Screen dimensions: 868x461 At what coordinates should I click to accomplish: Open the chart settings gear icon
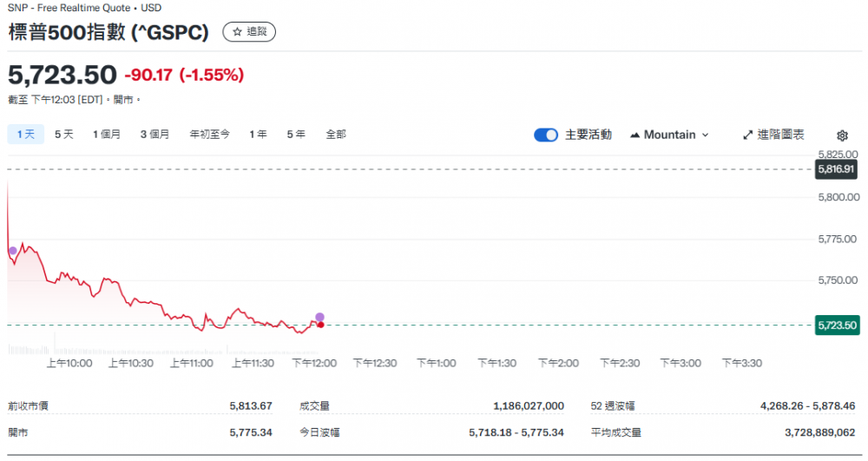pyautogui.click(x=841, y=135)
